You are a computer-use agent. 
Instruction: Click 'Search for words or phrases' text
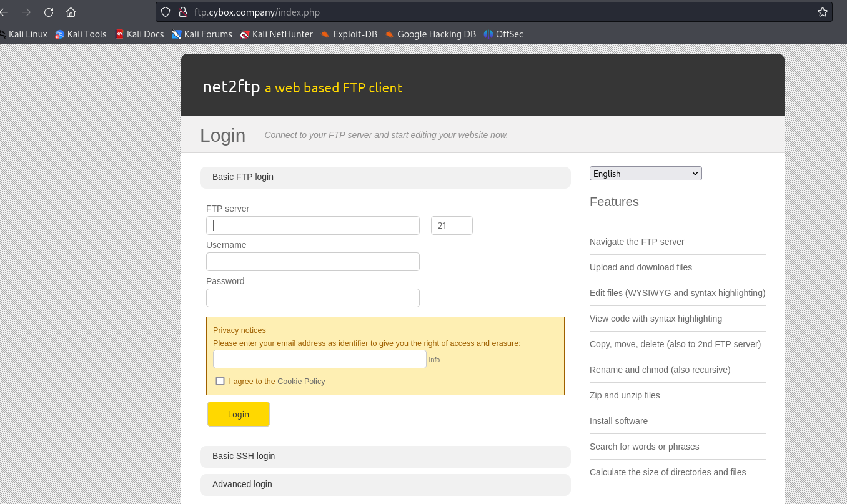click(x=645, y=447)
